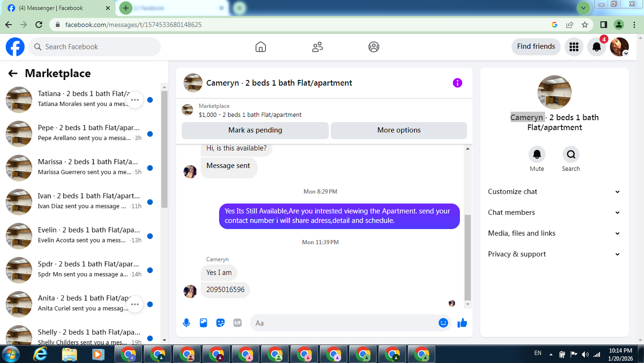
Task: Focus the Search Facebook field
Action: (x=95, y=47)
